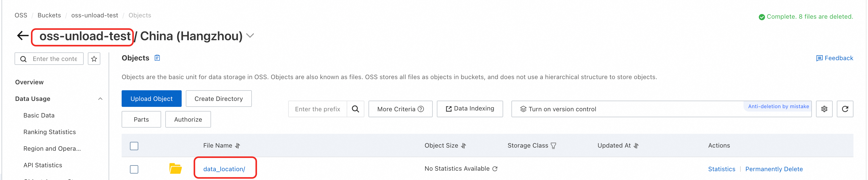Refresh statistics for data_location folder
868x180 pixels.
pyautogui.click(x=495, y=169)
